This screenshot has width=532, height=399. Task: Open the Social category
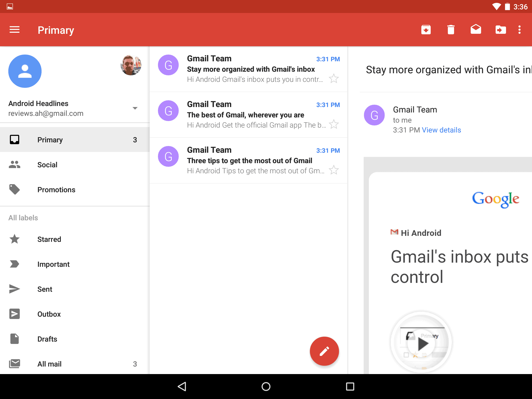75,164
